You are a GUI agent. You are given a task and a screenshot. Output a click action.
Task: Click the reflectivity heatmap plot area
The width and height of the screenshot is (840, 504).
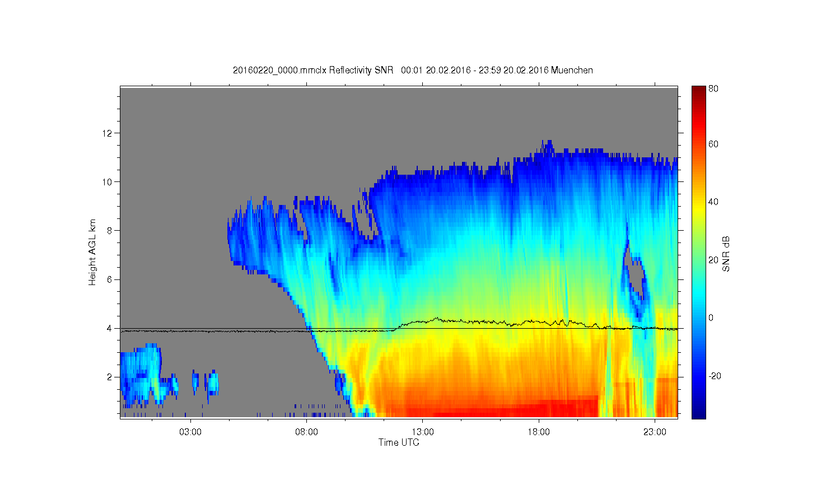pos(399,252)
